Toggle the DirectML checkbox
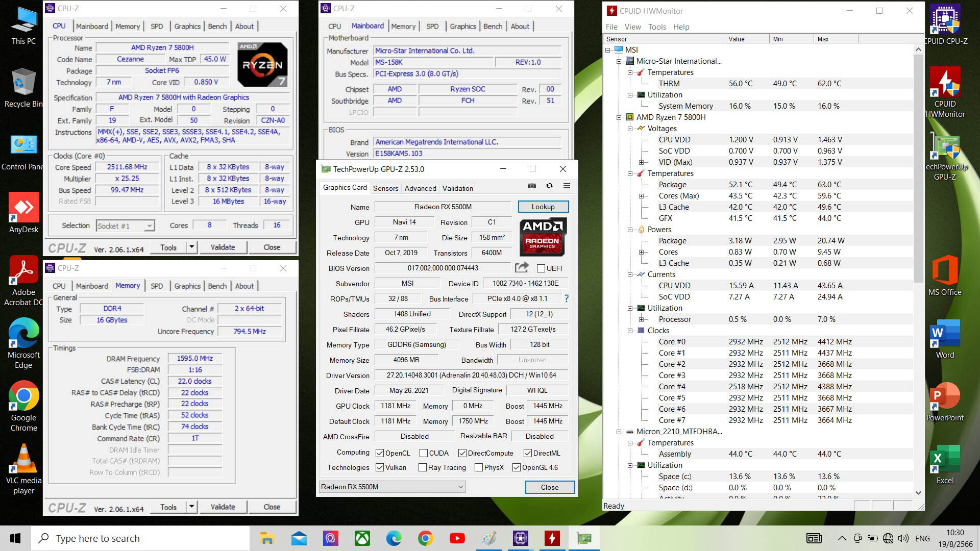This screenshot has height=551, width=980. click(528, 453)
